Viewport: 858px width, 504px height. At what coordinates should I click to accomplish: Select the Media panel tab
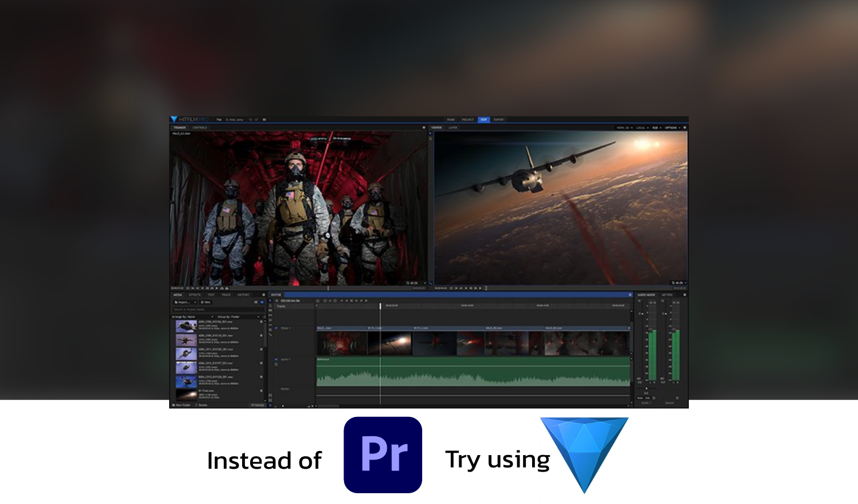point(178,295)
